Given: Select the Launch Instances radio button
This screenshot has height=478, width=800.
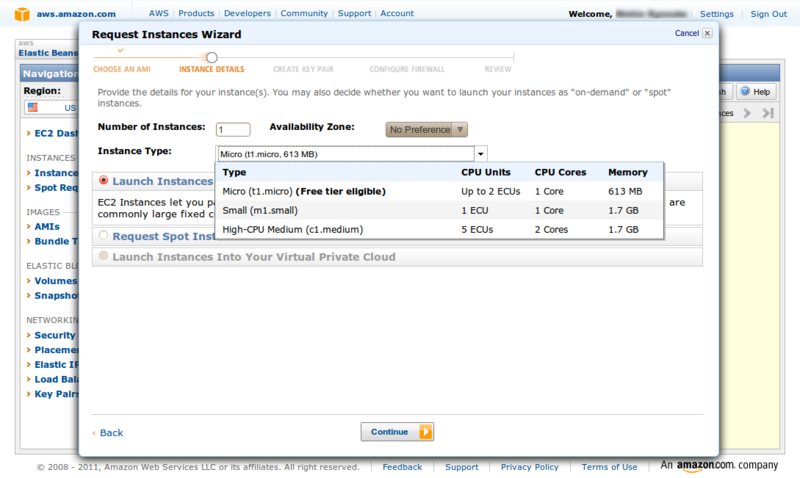Looking at the screenshot, I should tap(104, 180).
